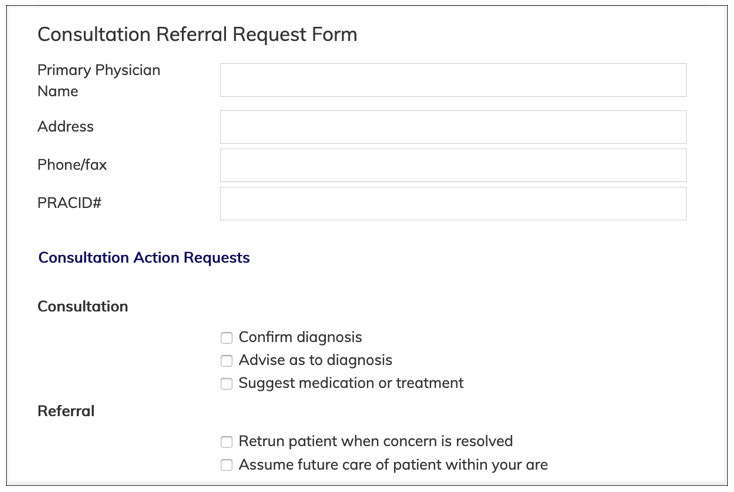Screen dimensions: 734x492
Task: Click the Phone/fax label text
Action: point(72,165)
